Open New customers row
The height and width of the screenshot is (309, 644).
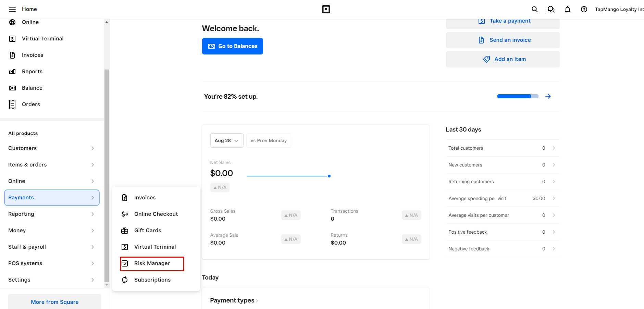pos(503,165)
